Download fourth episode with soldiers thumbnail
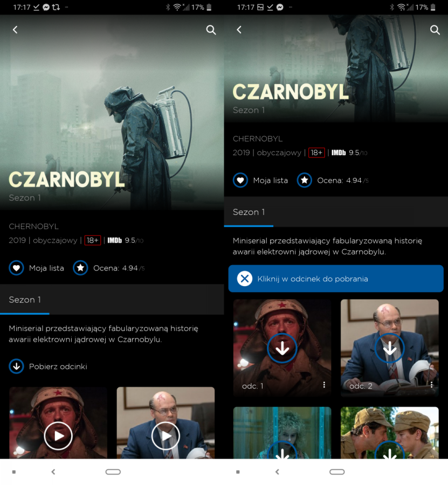448x485 pixels. coord(390,451)
